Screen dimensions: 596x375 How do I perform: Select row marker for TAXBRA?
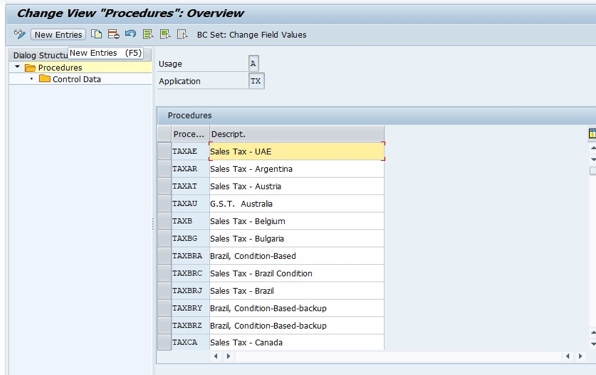(165, 256)
